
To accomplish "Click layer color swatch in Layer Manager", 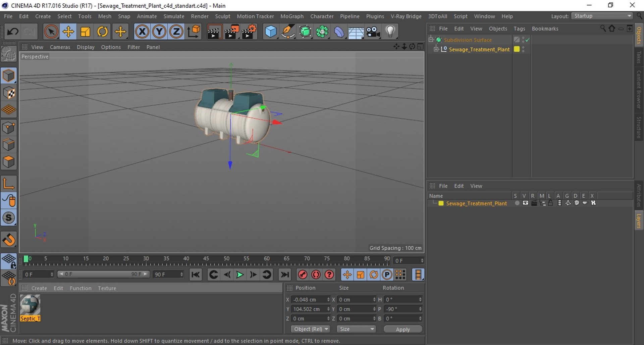I will point(441,203).
